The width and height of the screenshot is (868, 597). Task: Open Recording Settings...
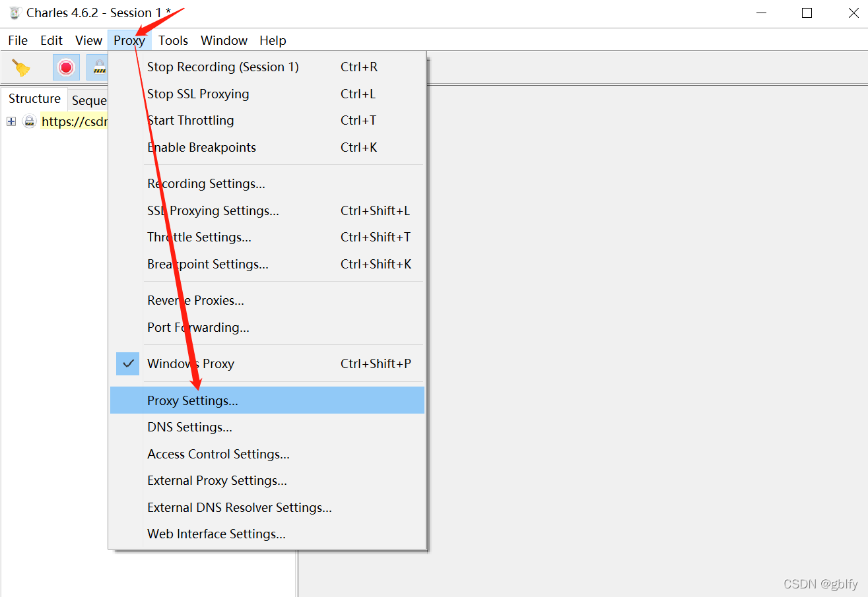(267, 184)
